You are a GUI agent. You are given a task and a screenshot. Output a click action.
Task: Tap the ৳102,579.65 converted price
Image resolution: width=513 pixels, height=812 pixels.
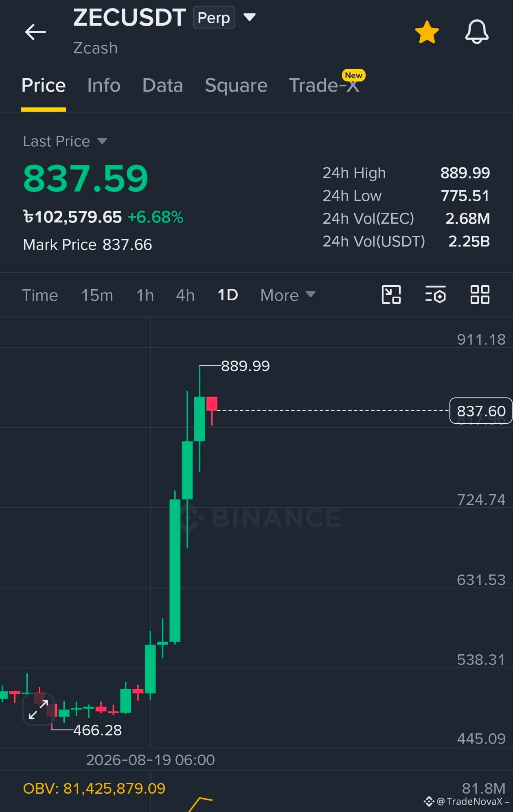[72, 217]
